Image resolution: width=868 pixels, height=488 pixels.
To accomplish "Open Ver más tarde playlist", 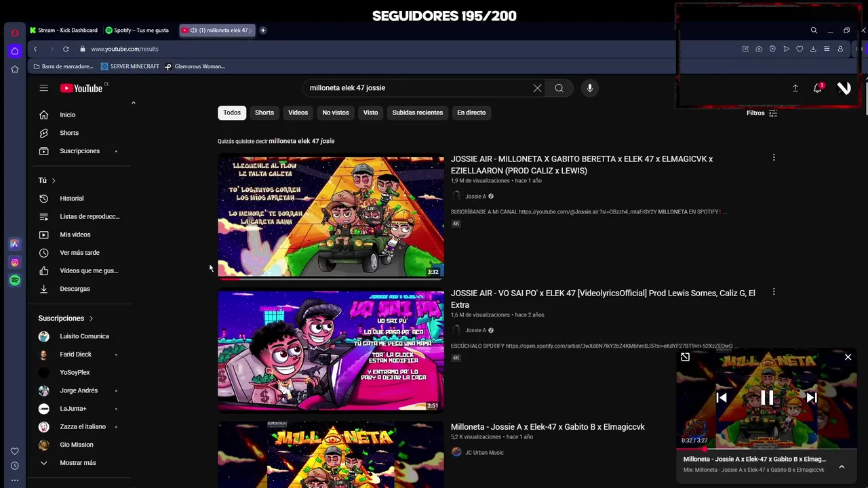I will coord(78,253).
